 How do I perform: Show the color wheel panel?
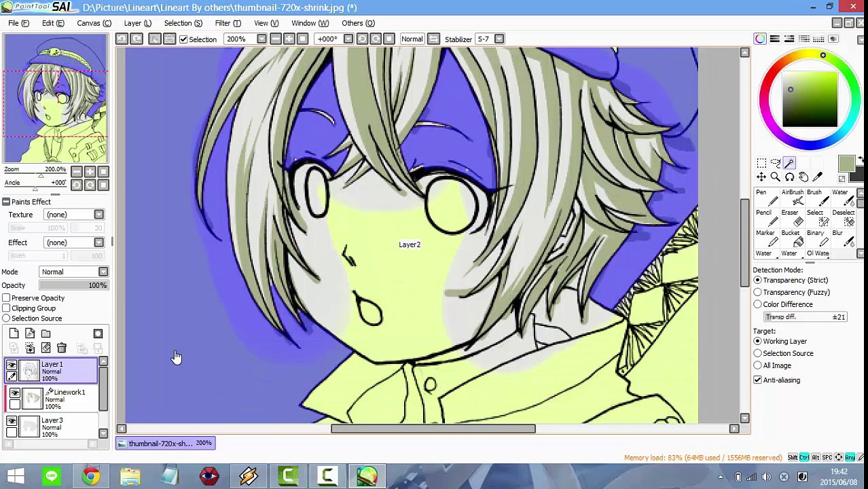(x=760, y=39)
